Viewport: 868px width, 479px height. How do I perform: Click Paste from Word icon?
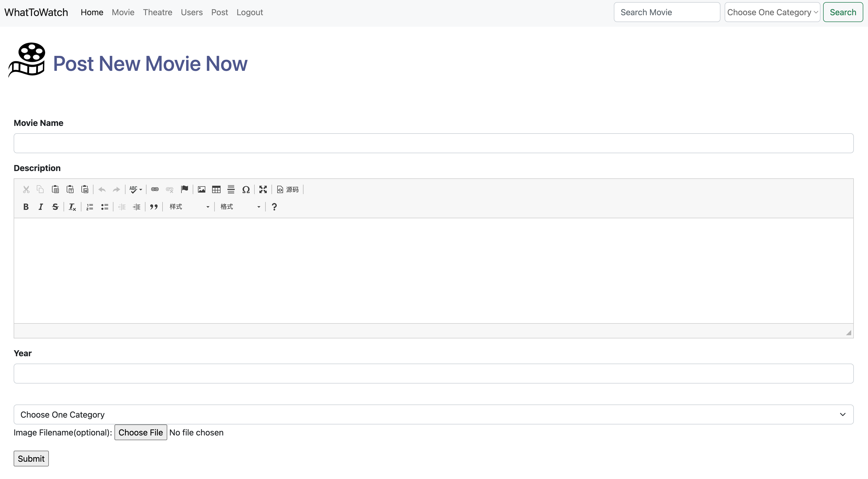point(85,189)
